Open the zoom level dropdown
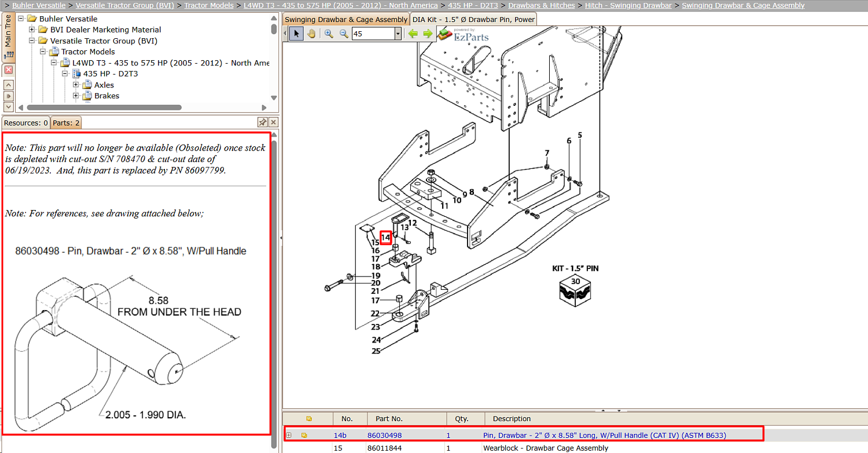The height and width of the screenshot is (453, 868). (x=398, y=34)
